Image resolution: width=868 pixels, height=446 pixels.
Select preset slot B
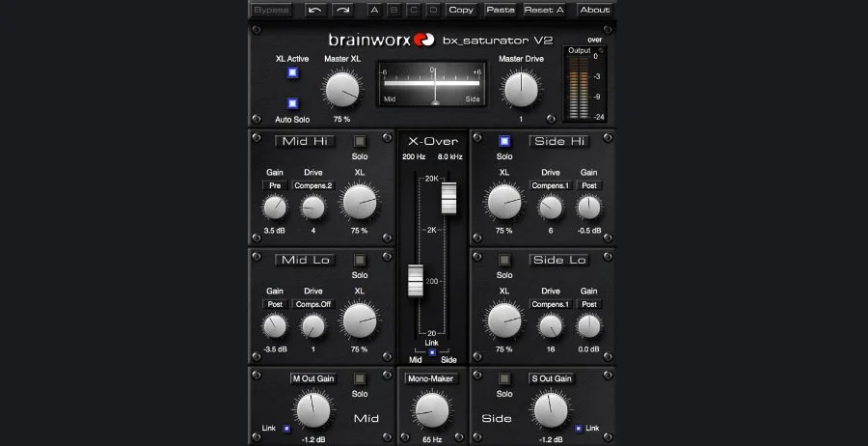click(x=394, y=10)
